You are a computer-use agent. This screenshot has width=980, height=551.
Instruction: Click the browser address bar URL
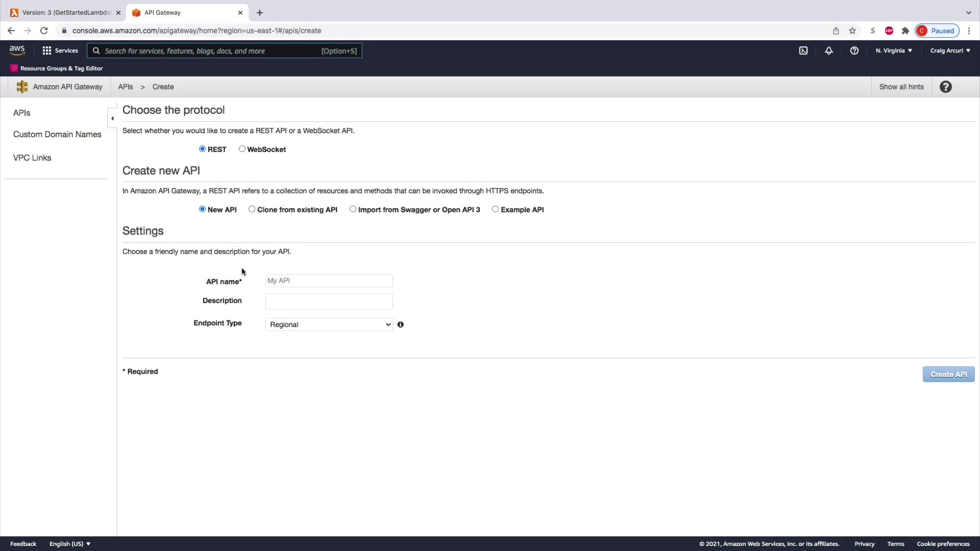(x=197, y=31)
